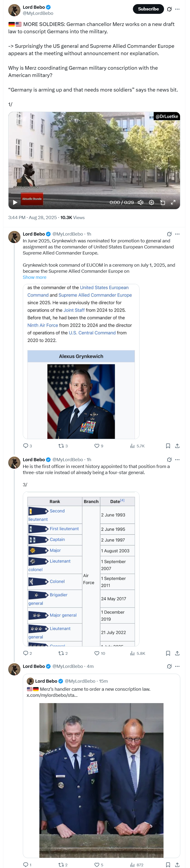Enter fullscreen on the video player
This screenshot has width=190, height=868.
click(x=173, y=202)
